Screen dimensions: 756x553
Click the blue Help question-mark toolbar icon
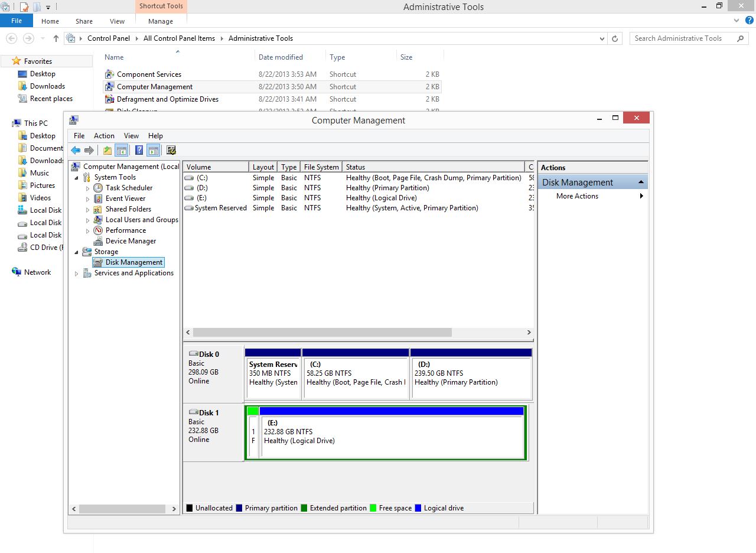(139, 150)
